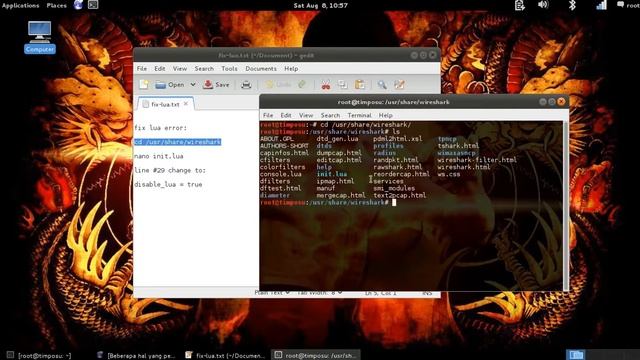Screen dimensions: 640x360
Task: Click the terminal vertical scrollbar
Action: pos(565,206)
